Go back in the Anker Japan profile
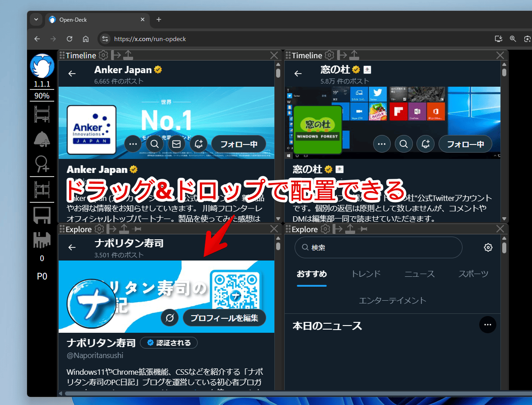This screenshot has height=405, width=532. click(x=72, y=73)
